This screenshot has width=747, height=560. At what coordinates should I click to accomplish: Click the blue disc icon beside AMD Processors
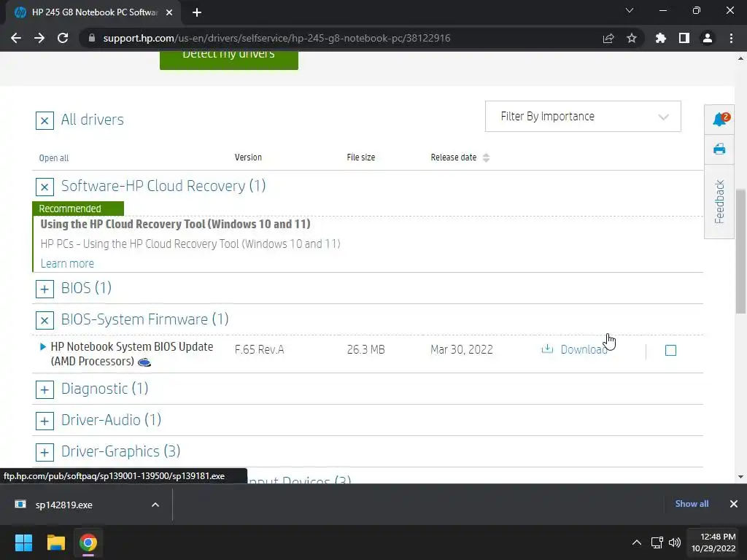(144, 363)
